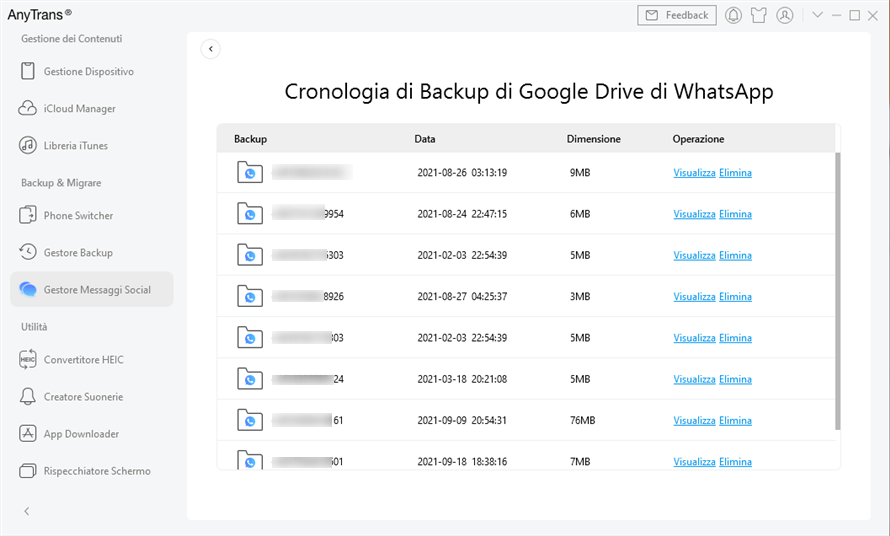Open notifications bell in title bar
Viewport: 890px width, 536px height.
coord(733,15)
